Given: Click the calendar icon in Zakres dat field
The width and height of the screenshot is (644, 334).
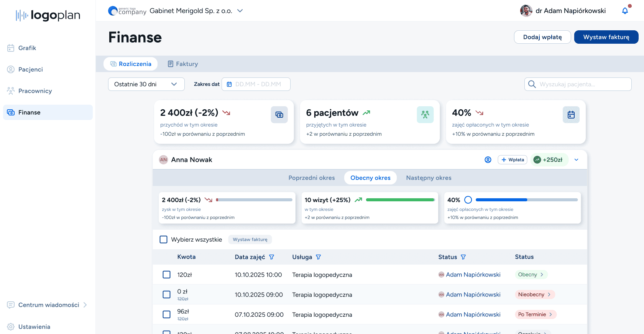Looking at the screenshot, I should pos(229,84).
